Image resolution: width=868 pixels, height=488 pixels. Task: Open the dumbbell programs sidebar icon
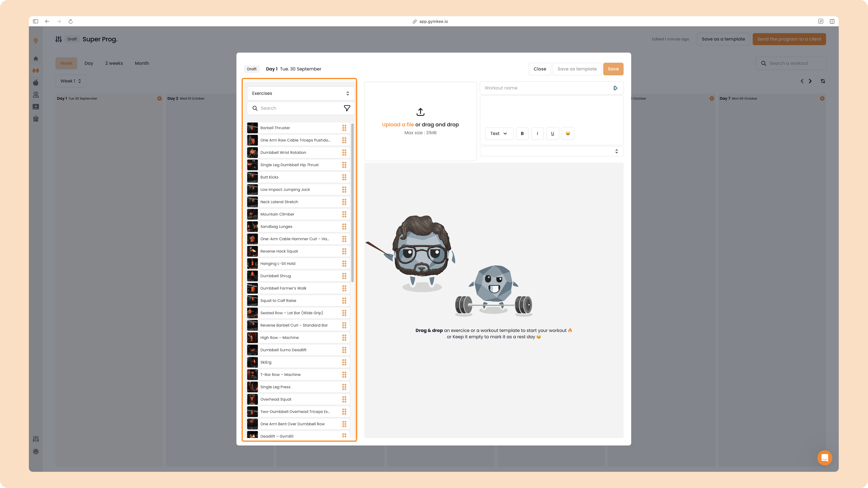point(36,70)
